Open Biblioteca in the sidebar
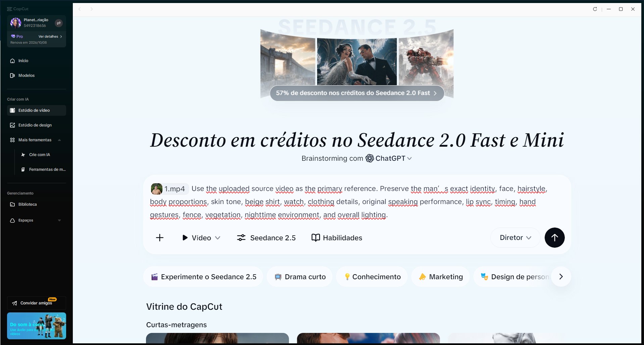644x345 pixels. pos(36,204)
